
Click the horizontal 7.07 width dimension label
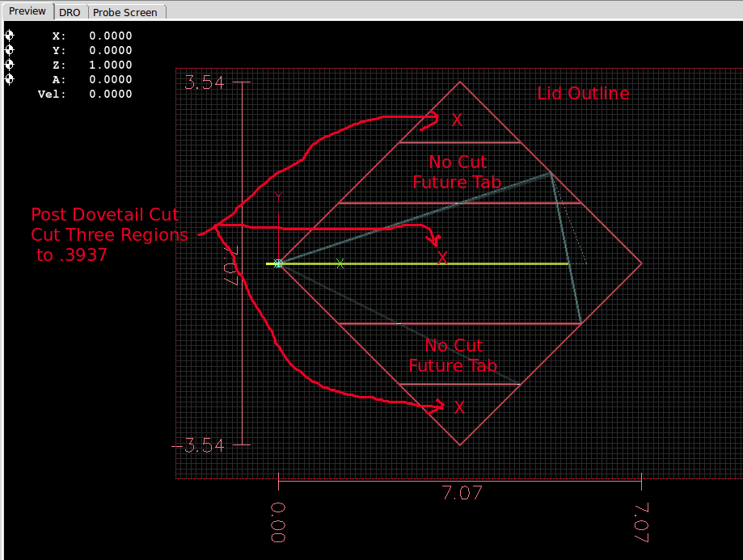pos(462,493)
